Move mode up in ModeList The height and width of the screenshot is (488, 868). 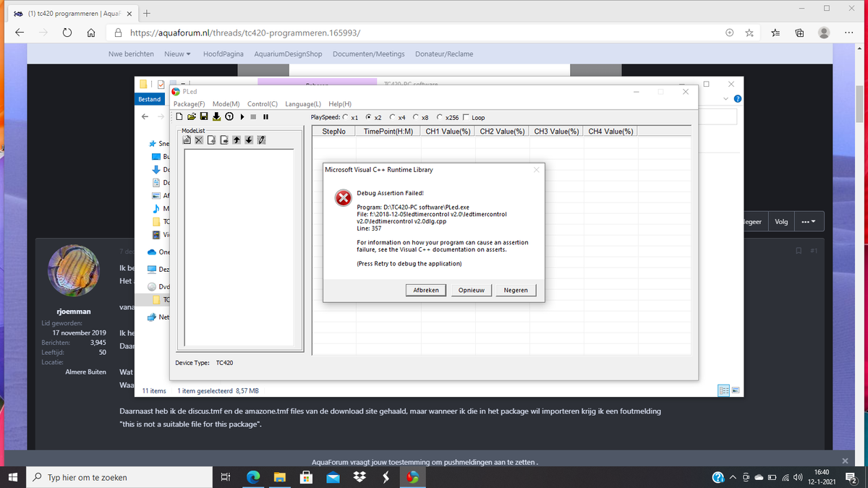[237, 140]
